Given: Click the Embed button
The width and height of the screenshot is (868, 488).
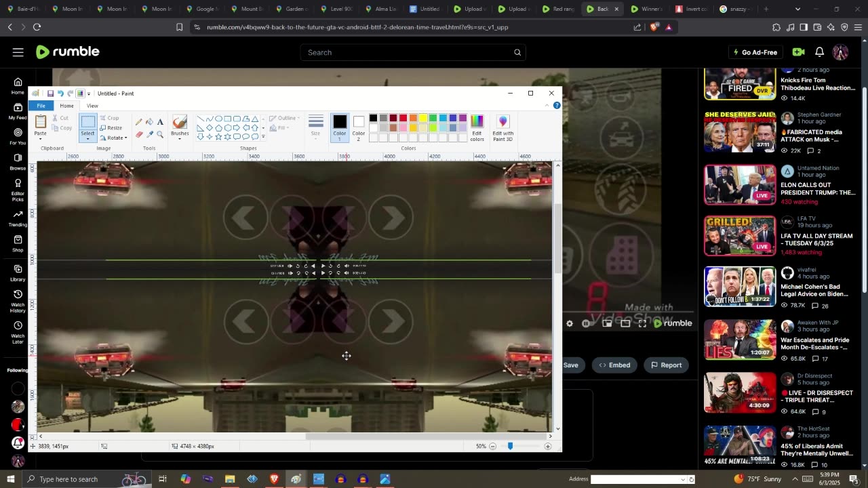Looking at the screenshot, I should (x=614, y=365).
